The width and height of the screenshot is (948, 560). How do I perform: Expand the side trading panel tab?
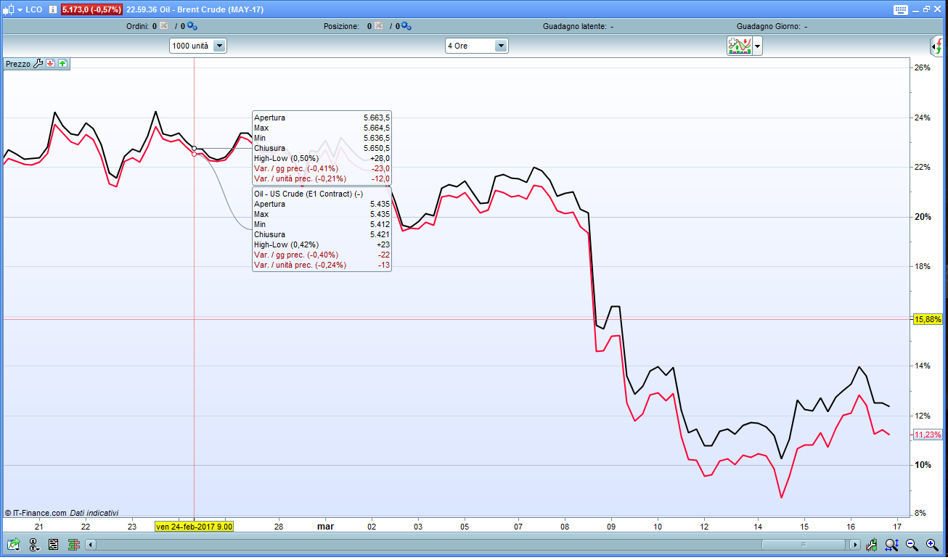pyautogui.click(x=938, y=47)
